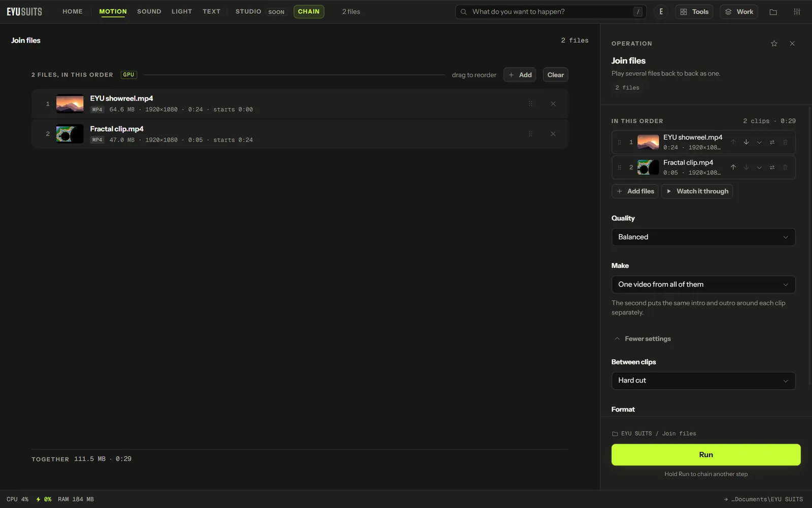
Task: Switch to the SOUND tab
Action: pyautogui.click(x=149, y=12)
